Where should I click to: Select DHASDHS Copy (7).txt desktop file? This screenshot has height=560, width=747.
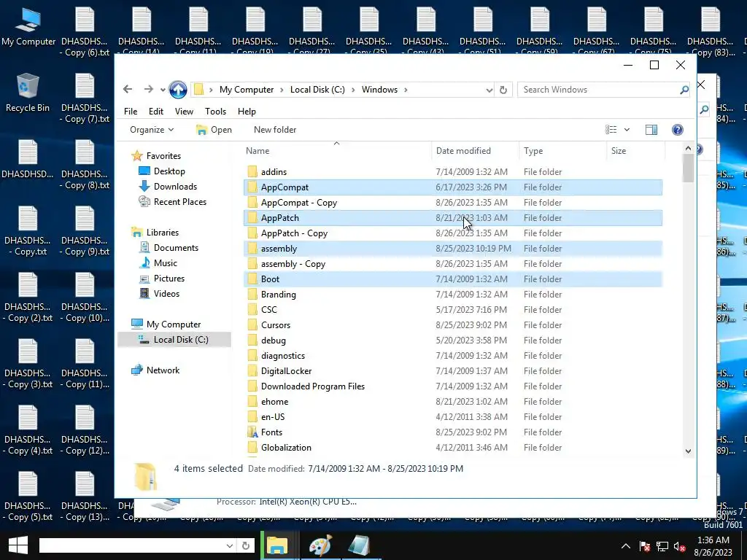[x=85, y=98]
